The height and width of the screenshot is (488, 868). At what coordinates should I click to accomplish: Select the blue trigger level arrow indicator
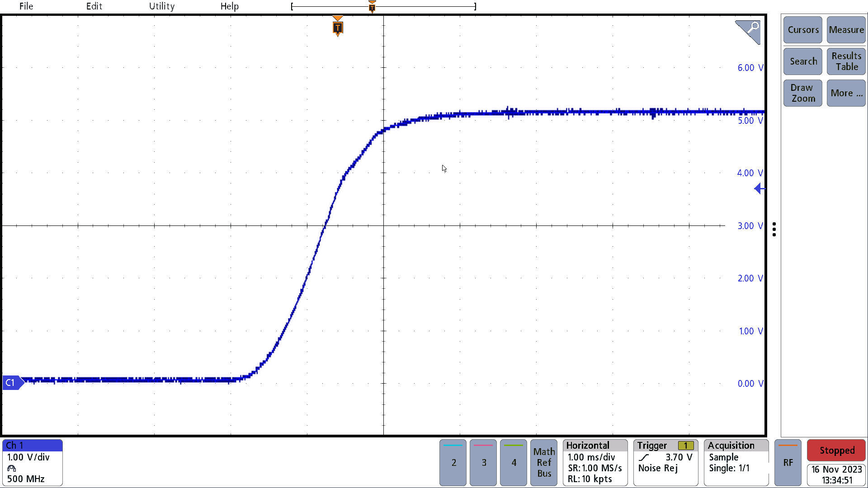click(x=759, y=189)
